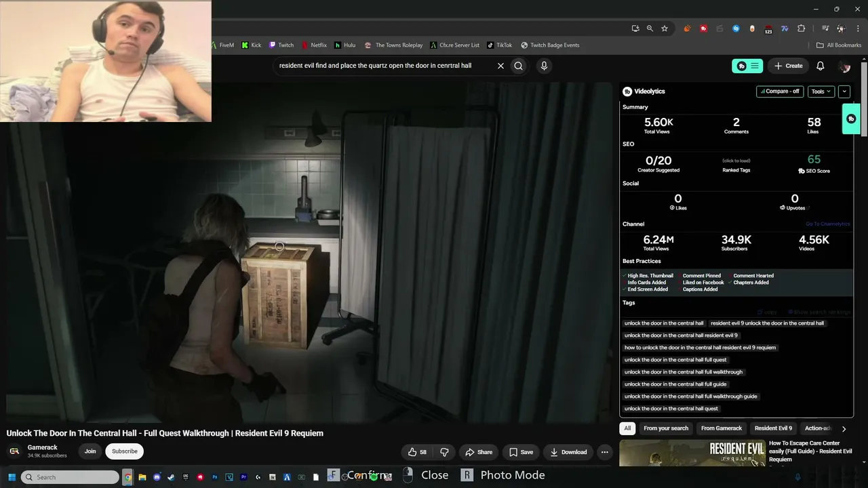This screenshot has height=488, width=868.
Task: Open Premiere Pro from the taskbar
Action: tap(243, 477)
